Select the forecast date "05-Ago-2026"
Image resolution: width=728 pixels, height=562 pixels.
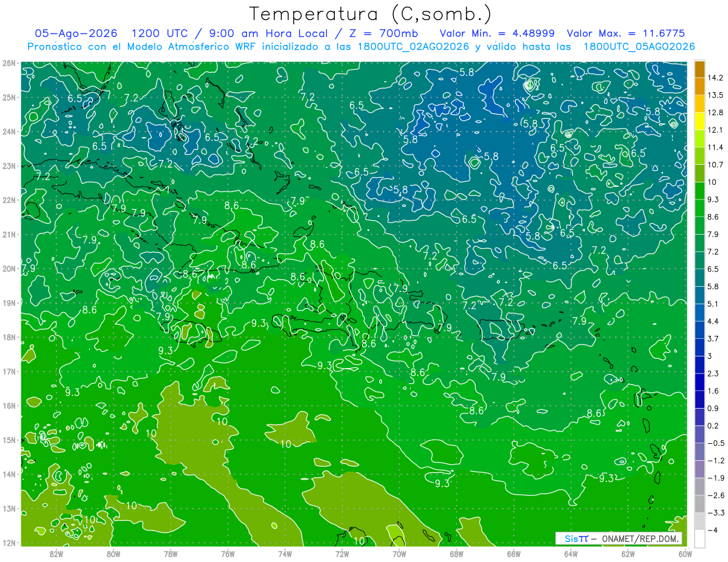tap(76, 33)
